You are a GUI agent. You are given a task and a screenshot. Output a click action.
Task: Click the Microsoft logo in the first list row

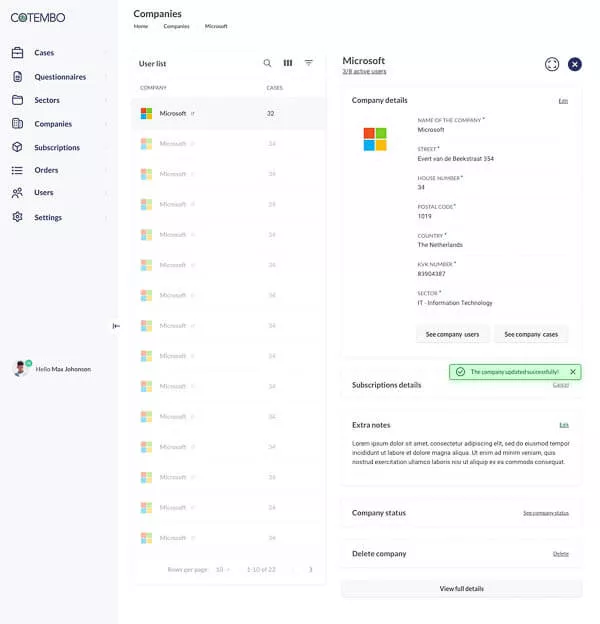pyautogui.click(x=146, y=113)
